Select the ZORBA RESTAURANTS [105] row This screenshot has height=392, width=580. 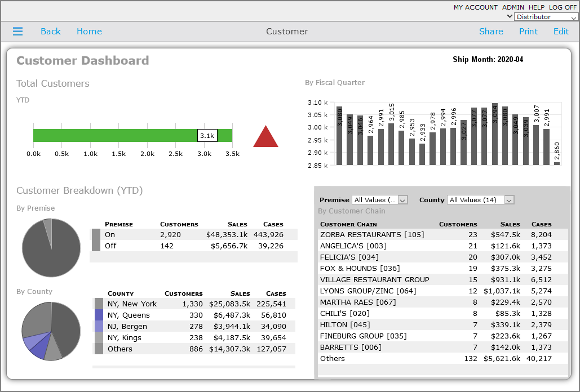[372, 234]
